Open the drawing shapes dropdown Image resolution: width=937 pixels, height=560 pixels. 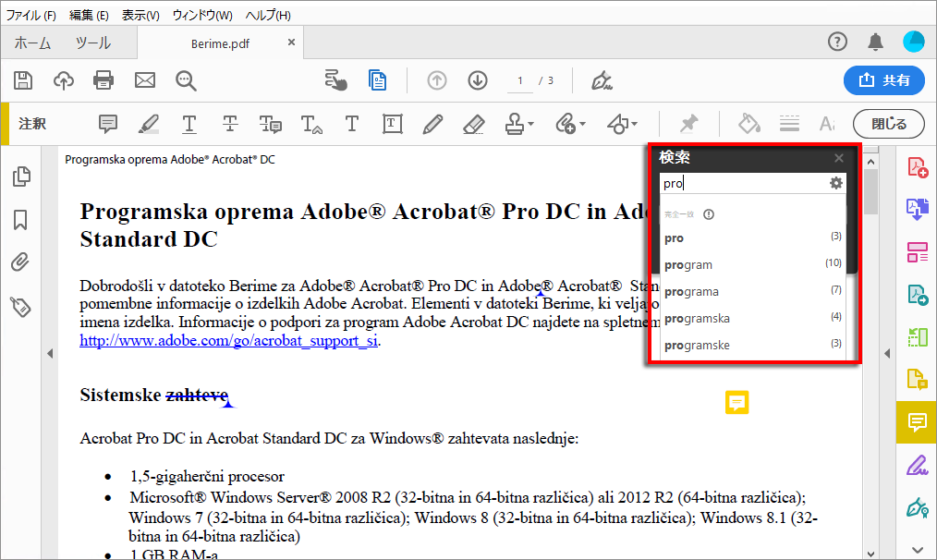622,124
